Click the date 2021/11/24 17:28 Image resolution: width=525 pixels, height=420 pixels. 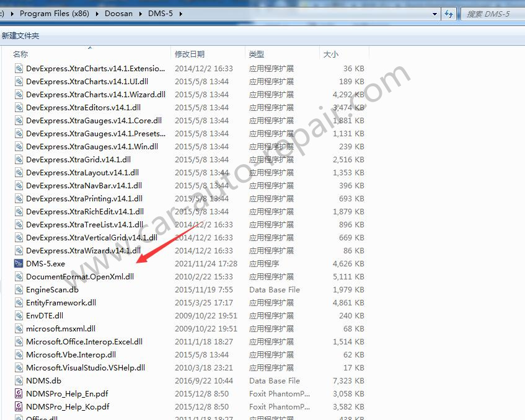206,264
